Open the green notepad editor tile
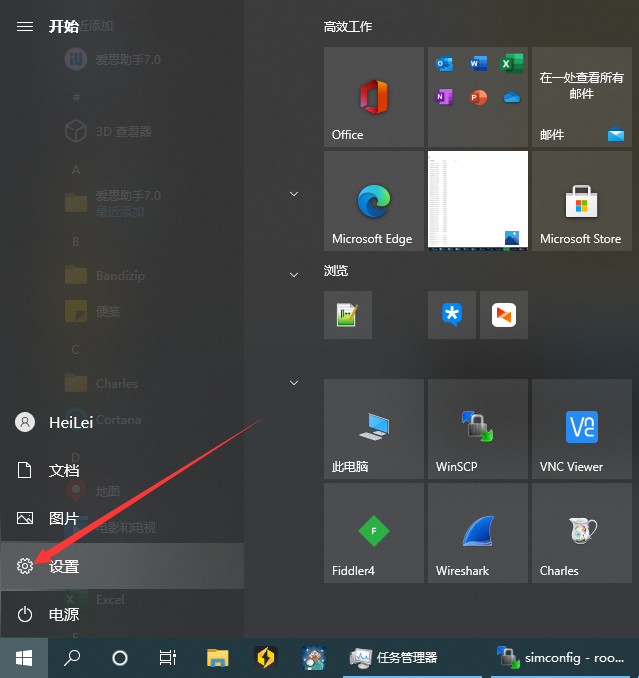 [x=348, y=315]
